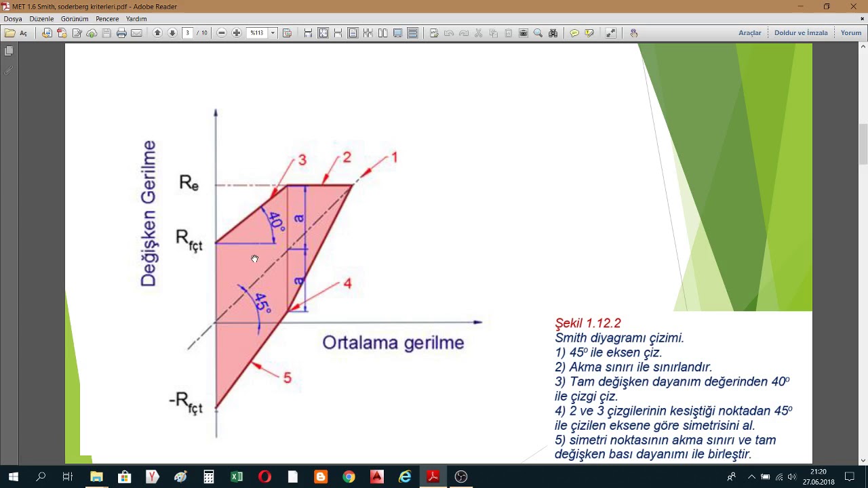868x488 pixels.
Task: Click the Microsoft Store taskbar icon
Action: (125, 477)
